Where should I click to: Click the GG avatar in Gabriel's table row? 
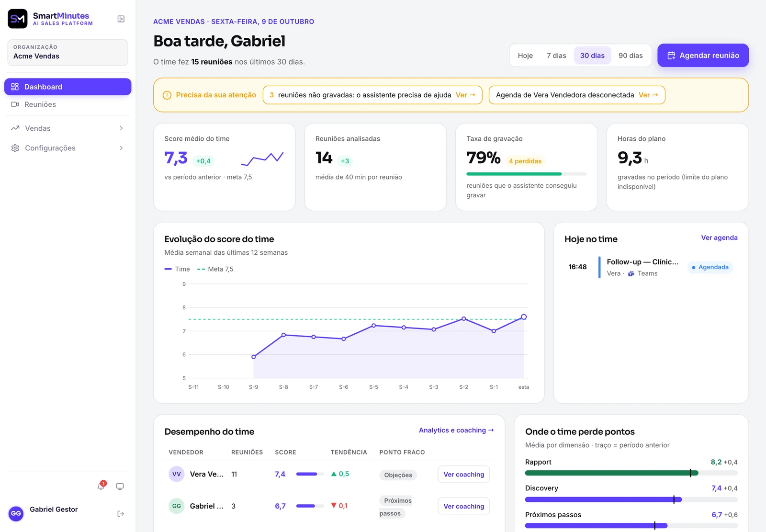(x=177, y=506)
